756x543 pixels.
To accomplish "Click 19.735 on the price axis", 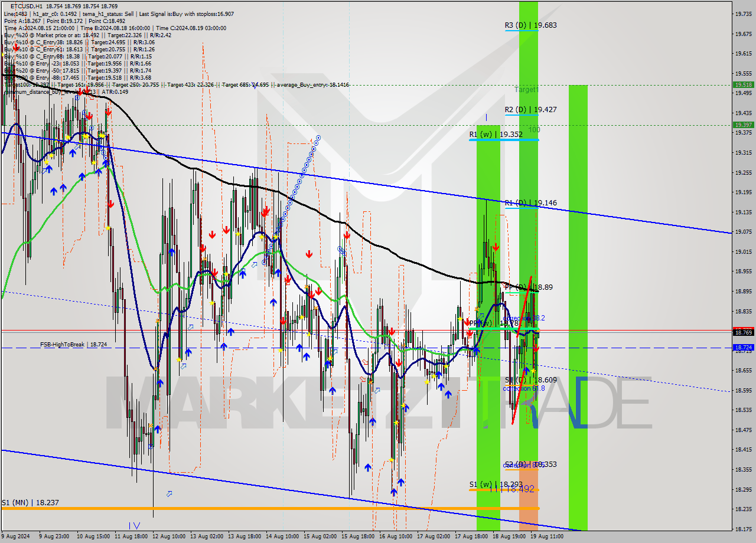I will tap(743, 14).
